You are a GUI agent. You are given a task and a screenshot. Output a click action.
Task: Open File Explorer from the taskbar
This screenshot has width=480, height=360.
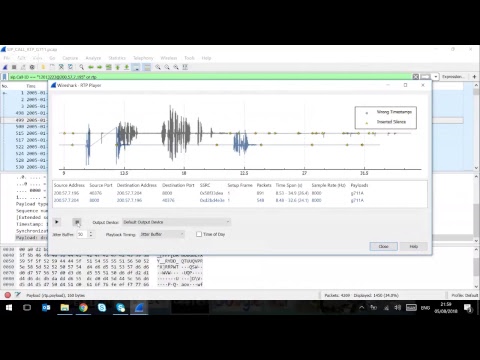click(x=65, y=308)
